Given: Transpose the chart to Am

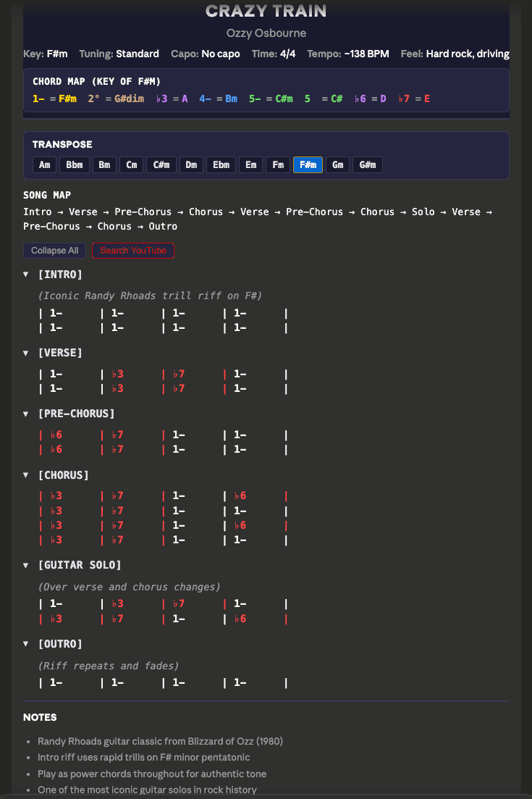Looking at the screenshot, I should 44,164.
